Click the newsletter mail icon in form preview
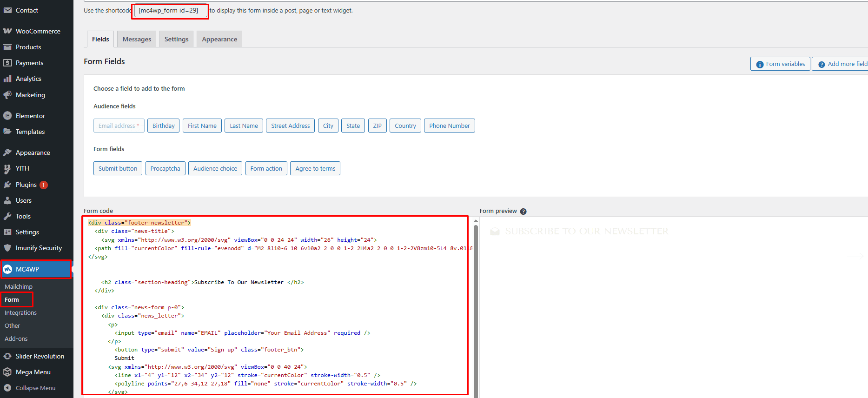 click(495, 231)
